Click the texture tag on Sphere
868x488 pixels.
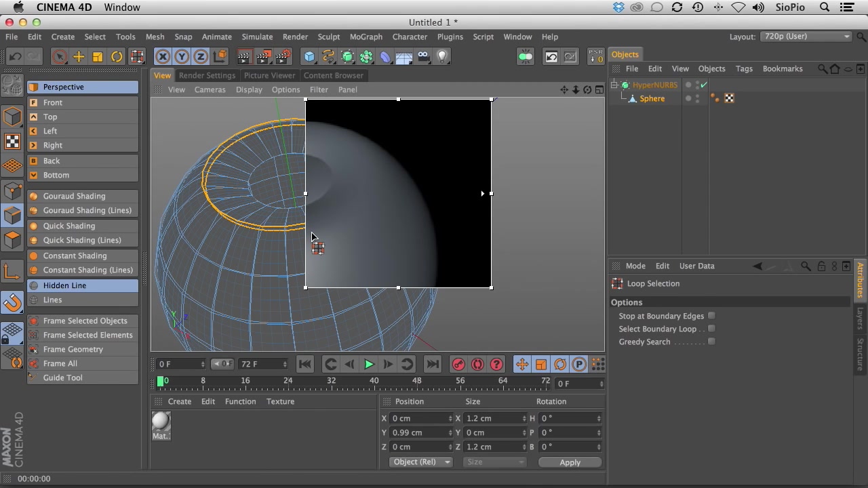coord(729,98)
